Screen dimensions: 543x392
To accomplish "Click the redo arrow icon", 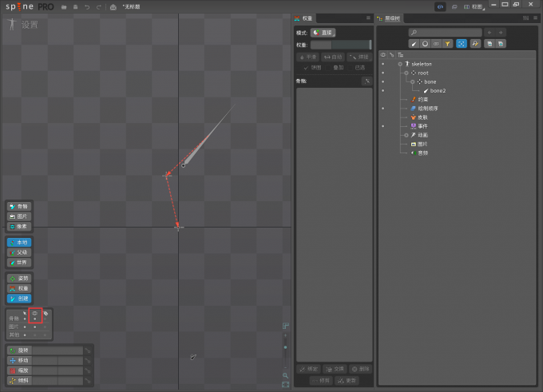I will 99,7.
